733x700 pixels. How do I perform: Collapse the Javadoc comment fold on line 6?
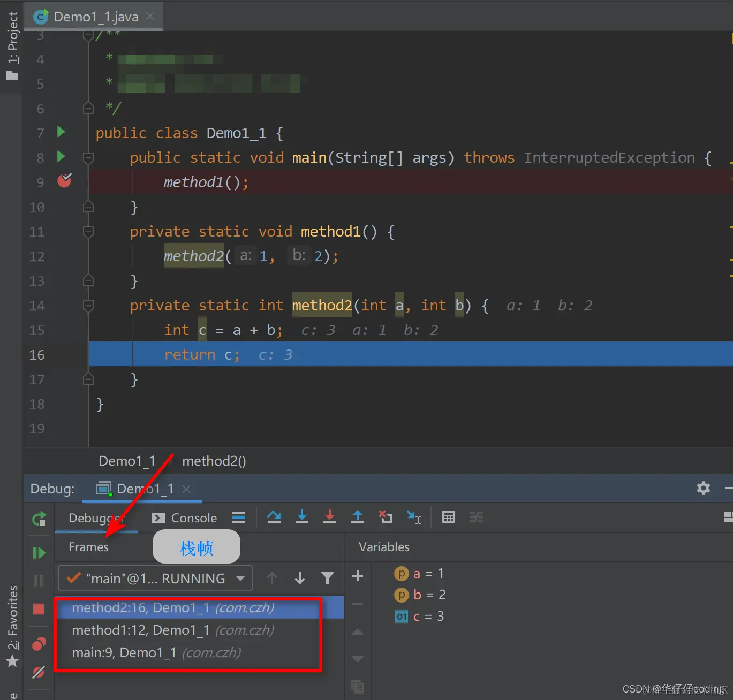(88, 108)
